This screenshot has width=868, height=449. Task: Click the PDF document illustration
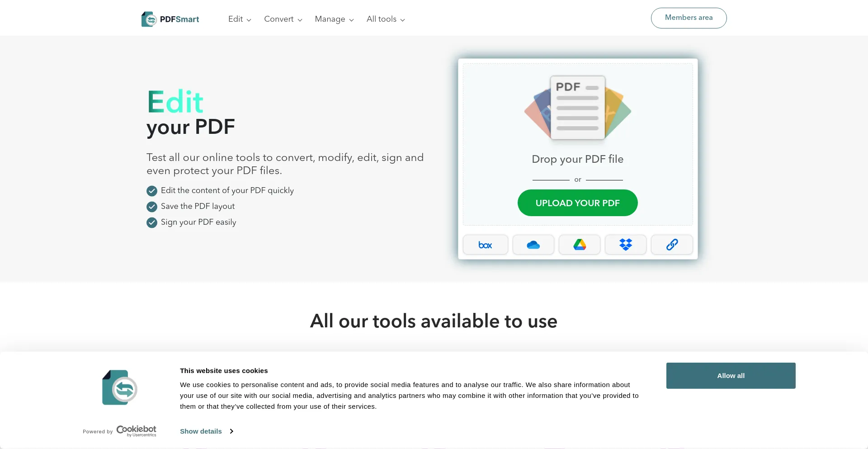point(577,108)
